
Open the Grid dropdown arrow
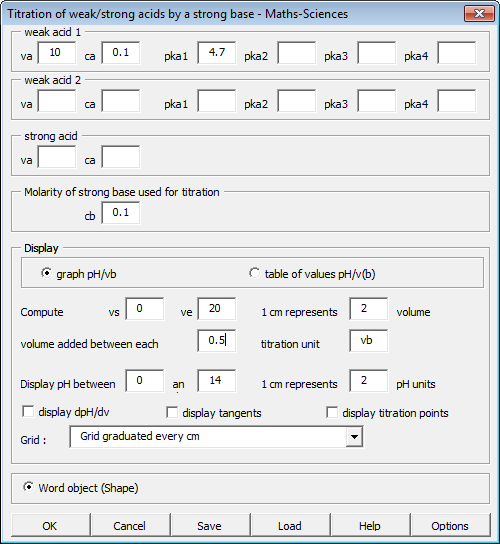tap(354, 436)
